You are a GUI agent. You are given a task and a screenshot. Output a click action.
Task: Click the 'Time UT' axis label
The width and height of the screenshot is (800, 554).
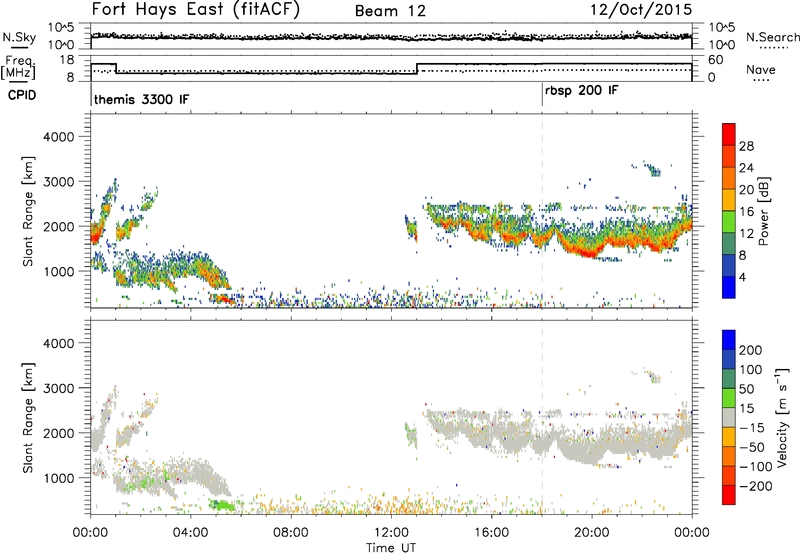point(391,548)
